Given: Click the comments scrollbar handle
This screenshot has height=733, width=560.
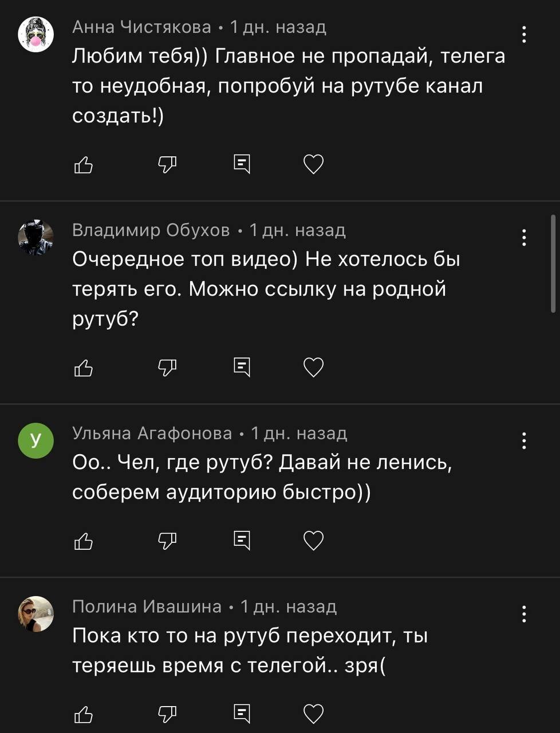Looking at the screenshot, I should point(553,263).
